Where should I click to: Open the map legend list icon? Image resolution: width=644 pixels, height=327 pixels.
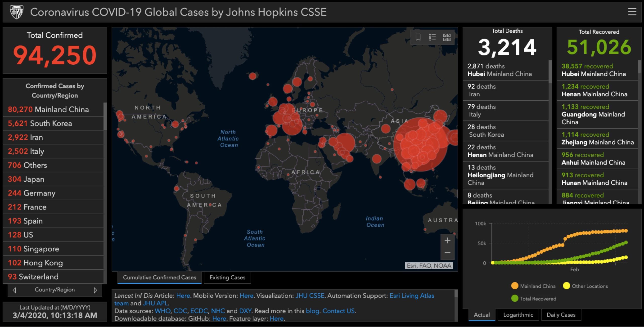432,37
